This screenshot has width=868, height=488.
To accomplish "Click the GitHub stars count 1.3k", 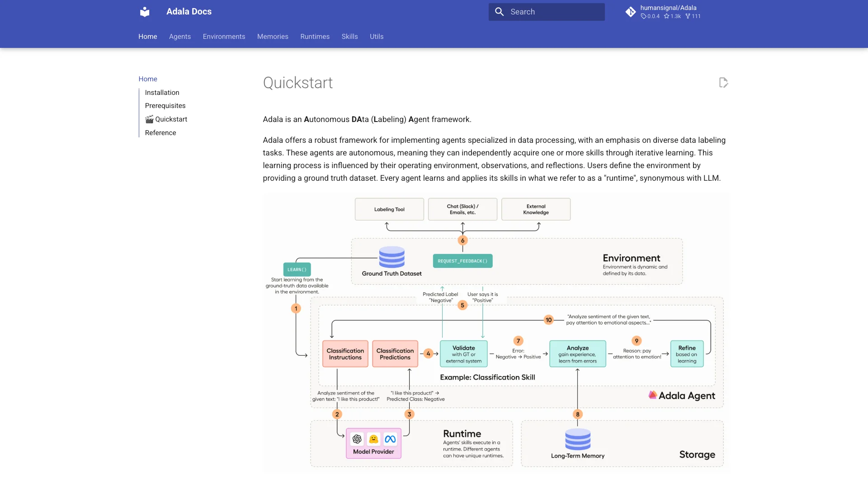I will tap(673, 16).
